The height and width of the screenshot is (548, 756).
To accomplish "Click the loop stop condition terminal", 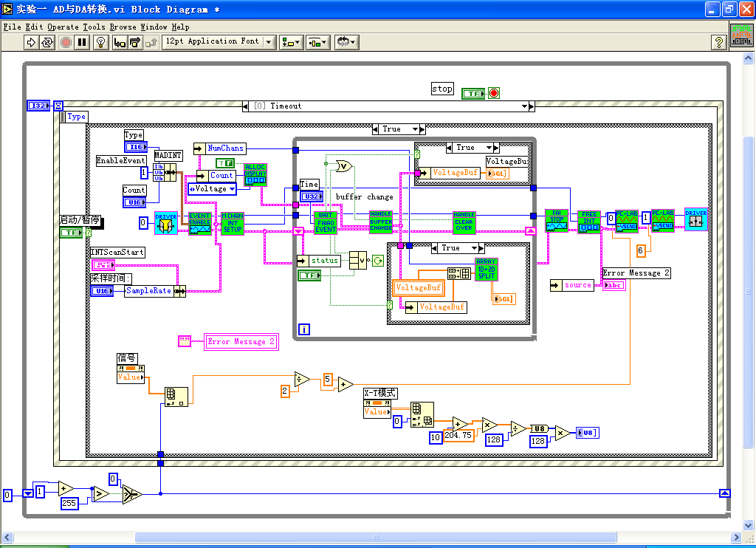I will [x=378, y=261].
